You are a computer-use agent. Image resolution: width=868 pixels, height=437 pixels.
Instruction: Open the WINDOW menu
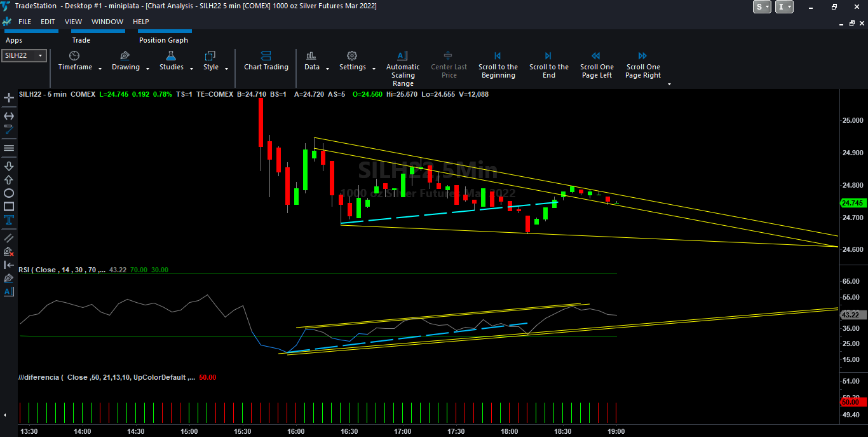[107, 22]
